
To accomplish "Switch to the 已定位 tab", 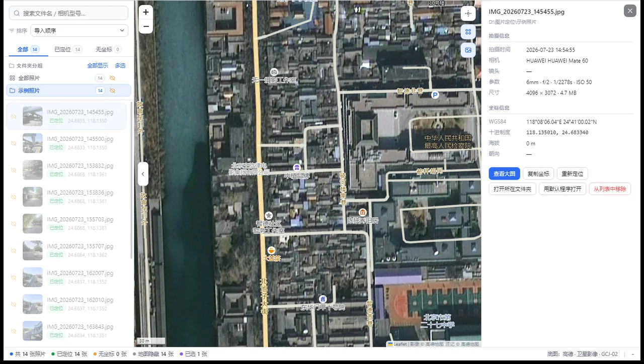I will (x=68, y=49).
